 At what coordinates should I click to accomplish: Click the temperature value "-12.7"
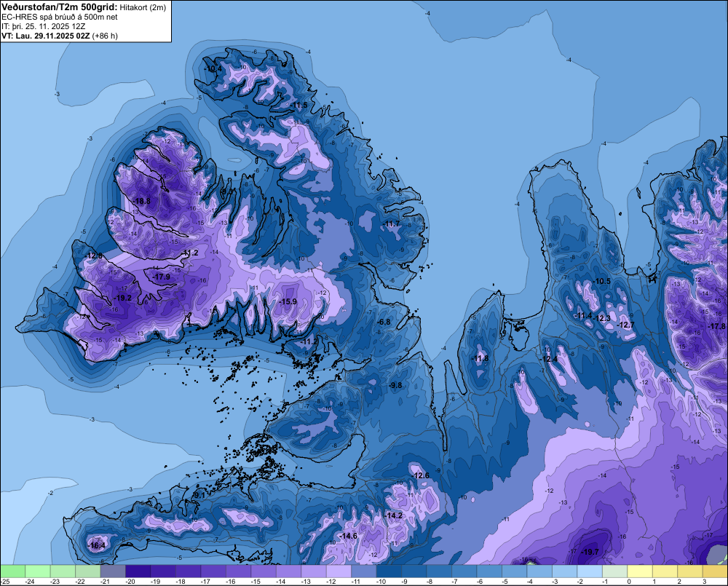[626, 325]
